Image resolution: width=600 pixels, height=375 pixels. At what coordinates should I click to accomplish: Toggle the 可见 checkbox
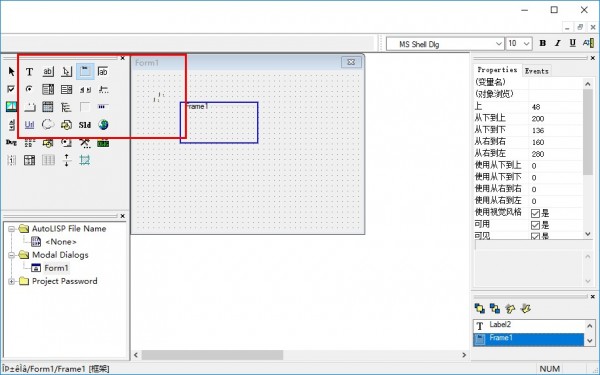click(x=535, y=236)
